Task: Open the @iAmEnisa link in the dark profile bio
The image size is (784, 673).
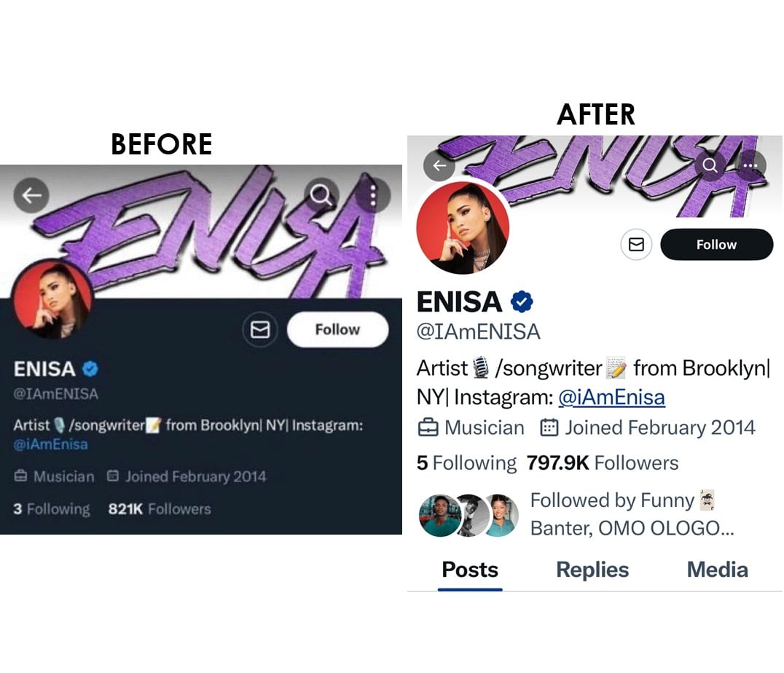Action: [x=50, y=444]
